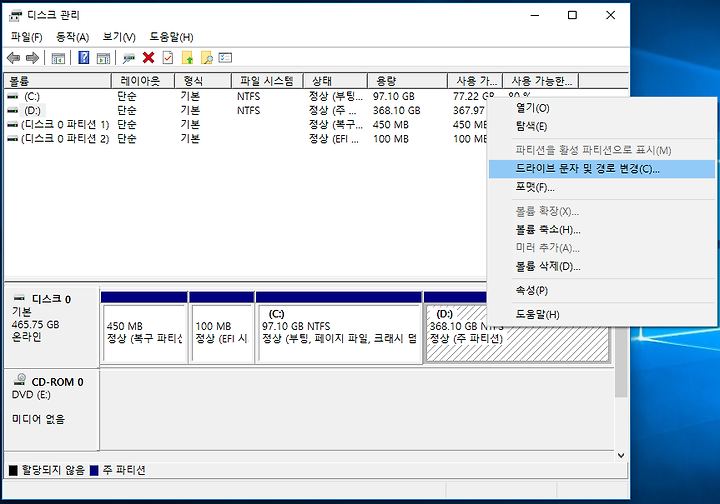Open 속성(P) from the context menu
The image size is (720, 504).
coord(602,290)
